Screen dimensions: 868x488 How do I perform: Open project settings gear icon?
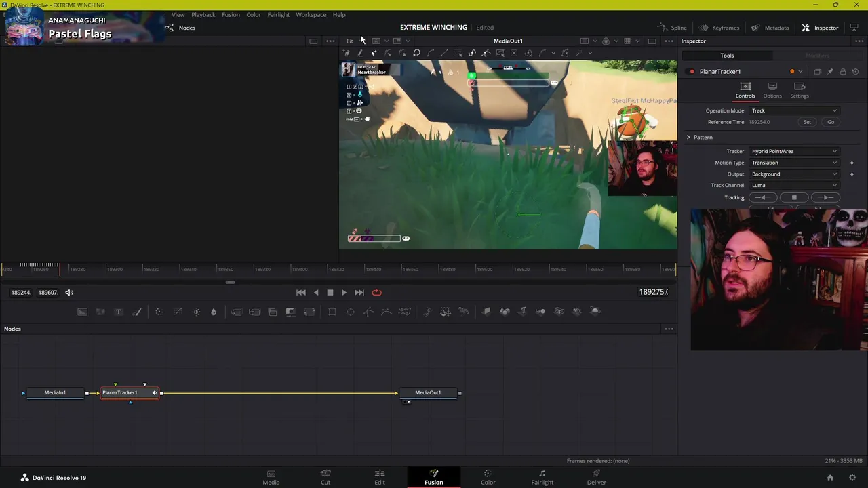click(852, 478)
